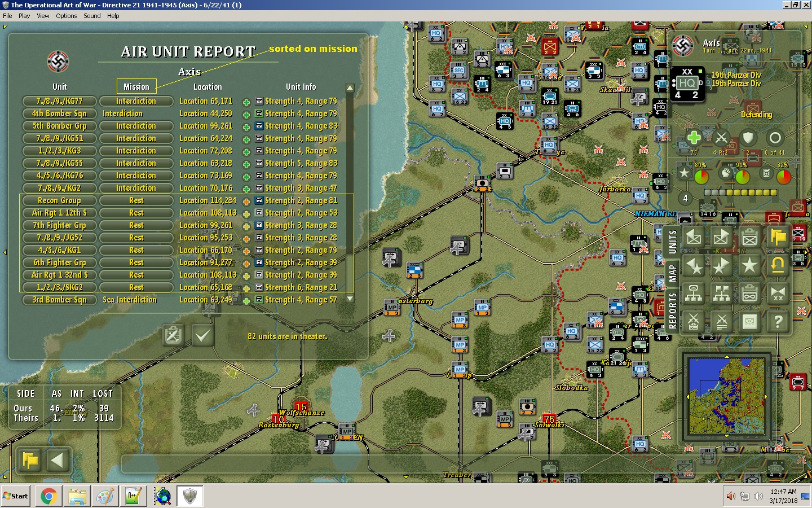Open help with the question mark icon
812x508 pixels.
click(778, 322)
